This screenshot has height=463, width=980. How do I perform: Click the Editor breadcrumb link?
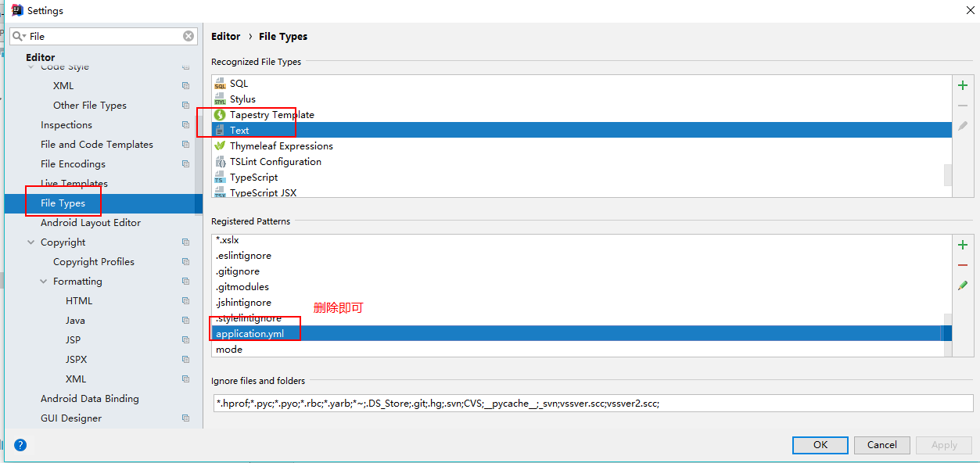pos(226,37)
